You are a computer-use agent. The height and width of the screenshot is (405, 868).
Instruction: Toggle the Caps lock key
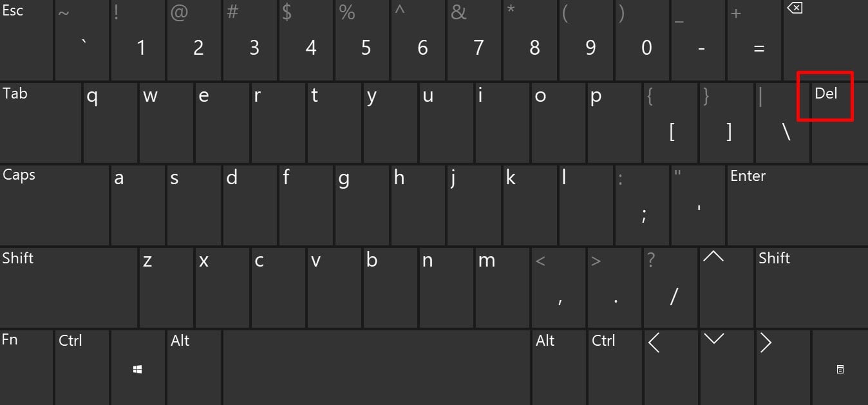(x=54, y=205)
